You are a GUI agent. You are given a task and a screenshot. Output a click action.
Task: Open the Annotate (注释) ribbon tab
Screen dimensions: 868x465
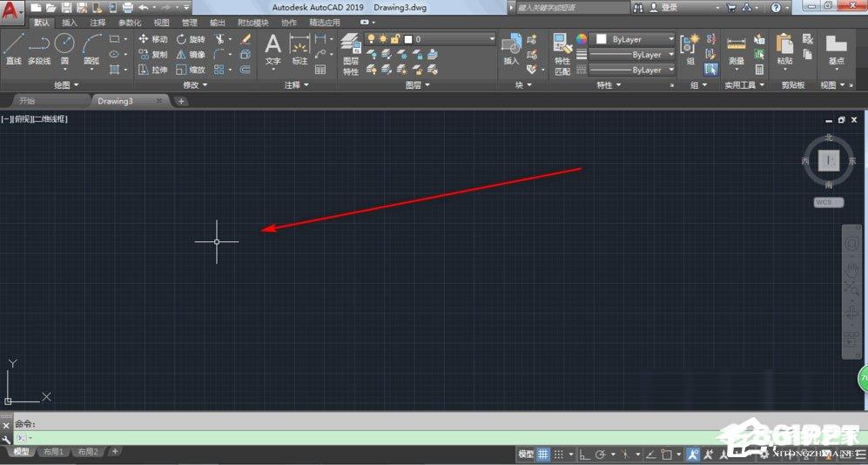tap(98, 23)
